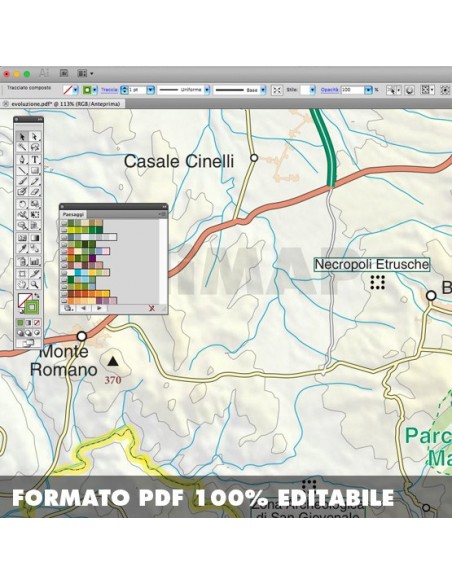The image size is (452, 584).
Task: Click the Opacità link
Action: click(330, 90)
